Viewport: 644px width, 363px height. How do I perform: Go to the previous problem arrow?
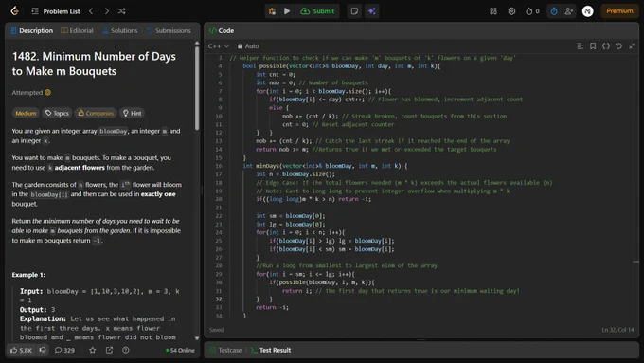click(91, 11)
